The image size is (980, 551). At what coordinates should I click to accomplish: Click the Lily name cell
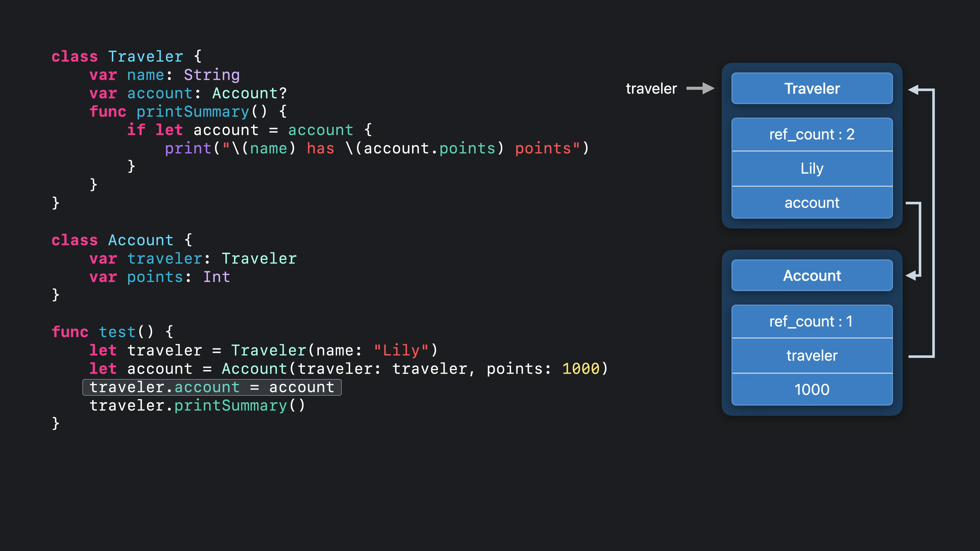812,168
